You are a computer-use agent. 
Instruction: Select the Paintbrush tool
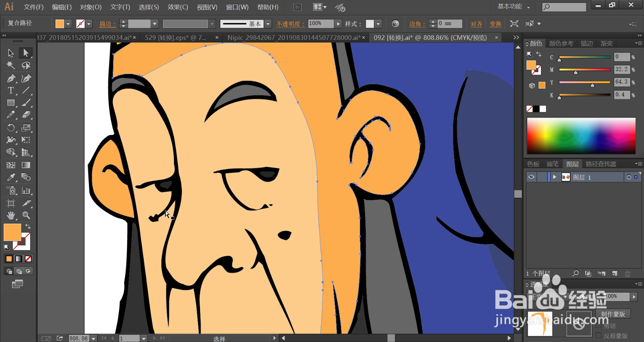pyautogui.click(x=26, y=103)
